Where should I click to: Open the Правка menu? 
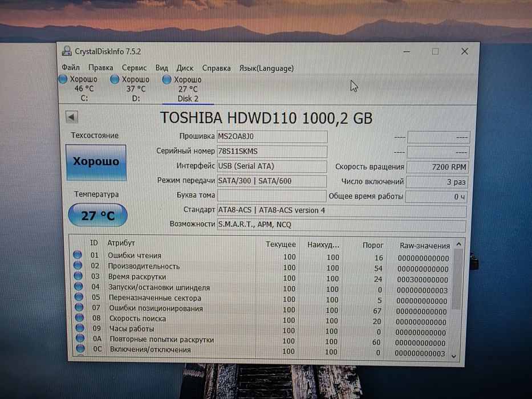pos(101,67)
